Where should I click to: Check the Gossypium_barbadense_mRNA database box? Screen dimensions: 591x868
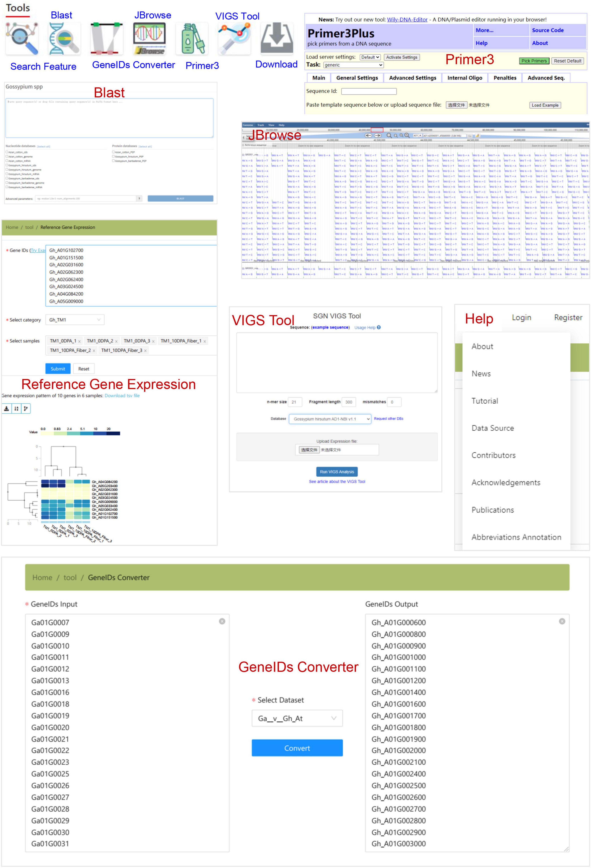(x=7, y=187)
